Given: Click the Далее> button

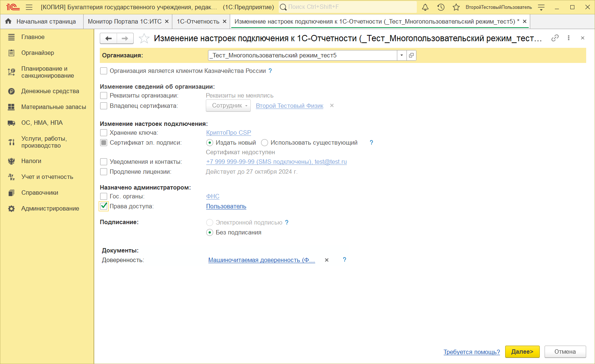Looking at the screenshot, I should 522,352.
